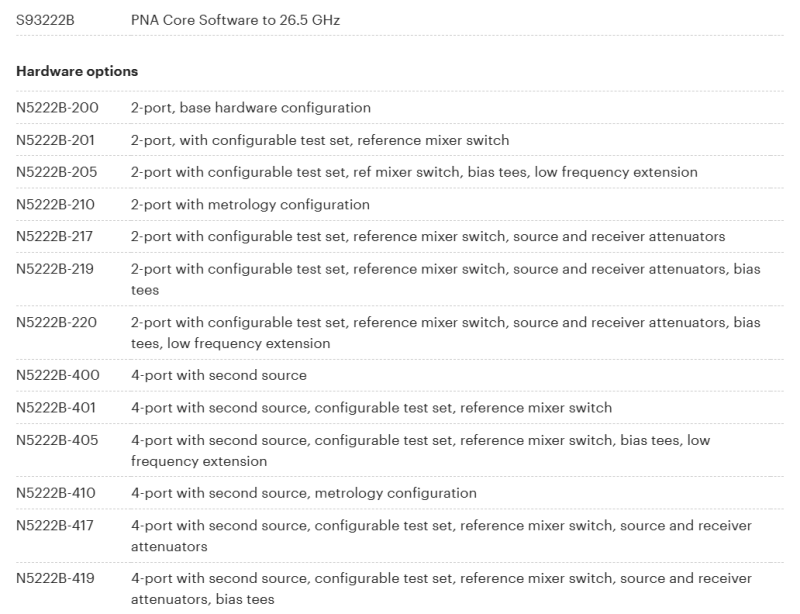800x614 pixels.
Task: Click option code N5222B-419
Action: tap(56, 578)
